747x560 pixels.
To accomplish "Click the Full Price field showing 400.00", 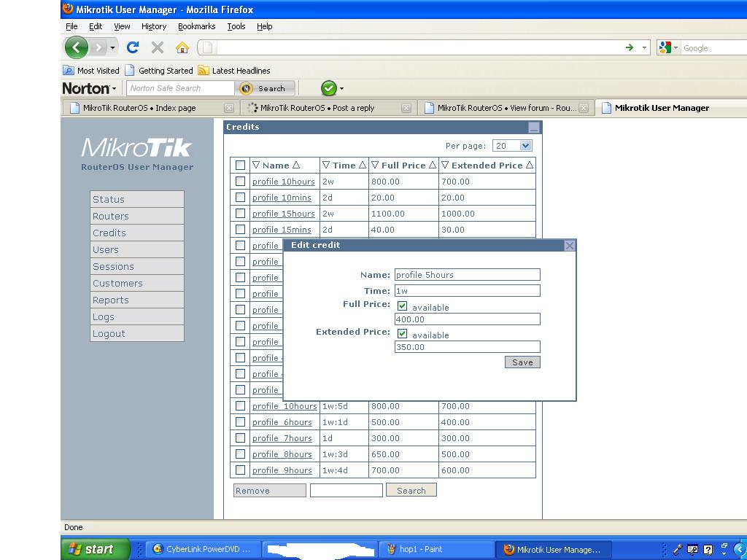I will click(468, 319).
